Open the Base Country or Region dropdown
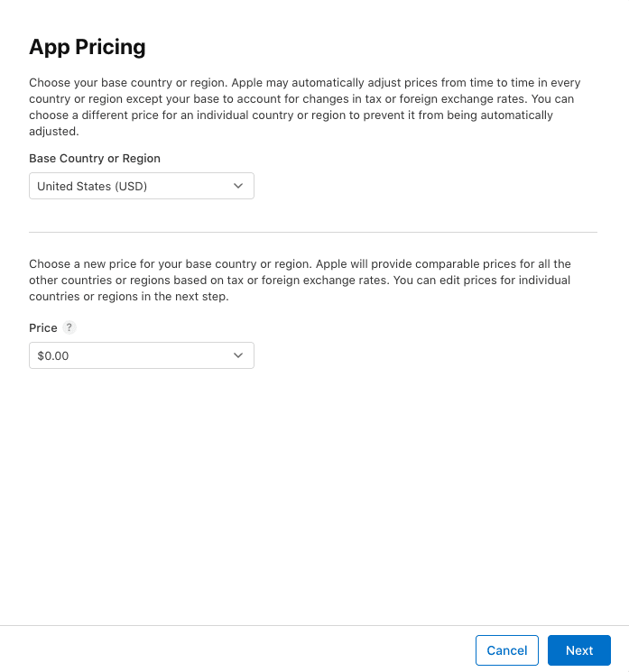 [142, 186]
